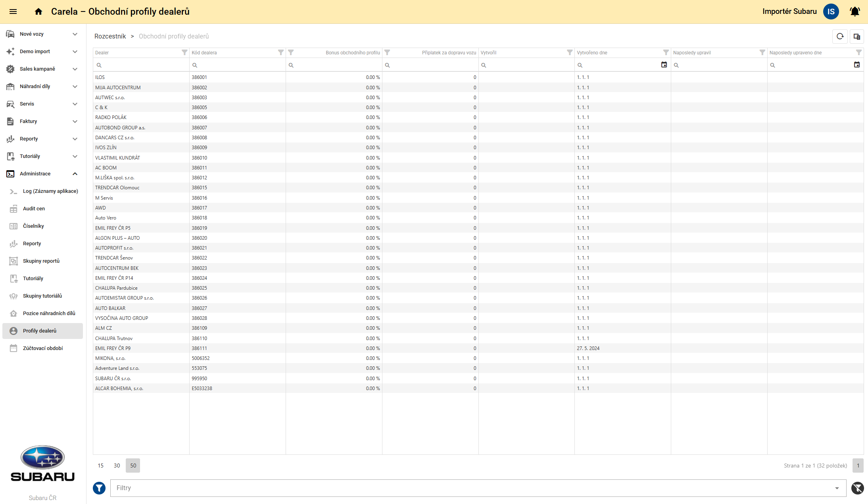Click dealer code 386111

(x=200, y=348)
